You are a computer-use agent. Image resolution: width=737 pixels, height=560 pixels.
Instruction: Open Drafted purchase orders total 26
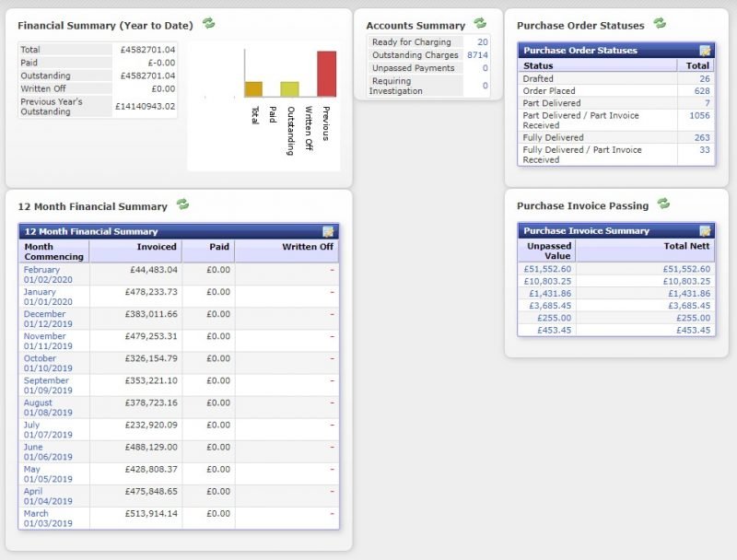[704, 78]
